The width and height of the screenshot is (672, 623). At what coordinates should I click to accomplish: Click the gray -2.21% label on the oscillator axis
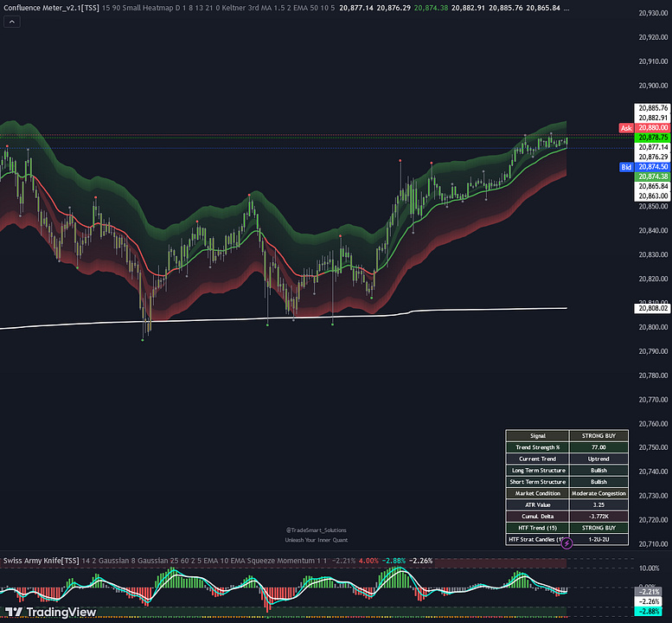click(x=648, y=592)
